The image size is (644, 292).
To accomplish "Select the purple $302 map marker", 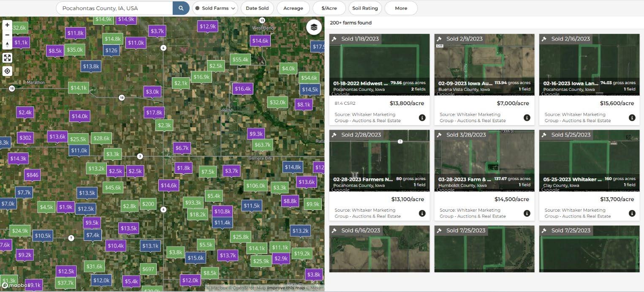I will [x=25, y=138].
